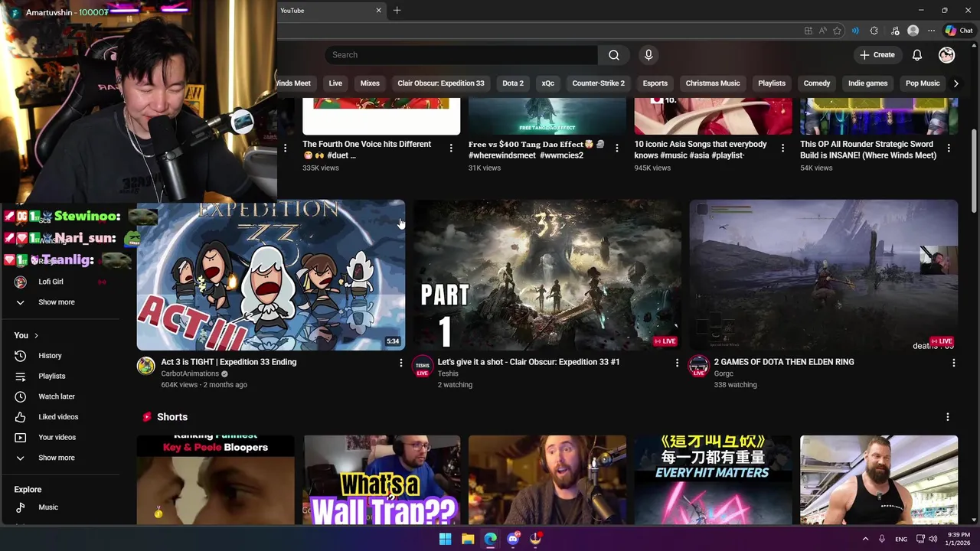Select the Playlists filter chip
This screenshot has width=980, height=551.
point(772,83)
